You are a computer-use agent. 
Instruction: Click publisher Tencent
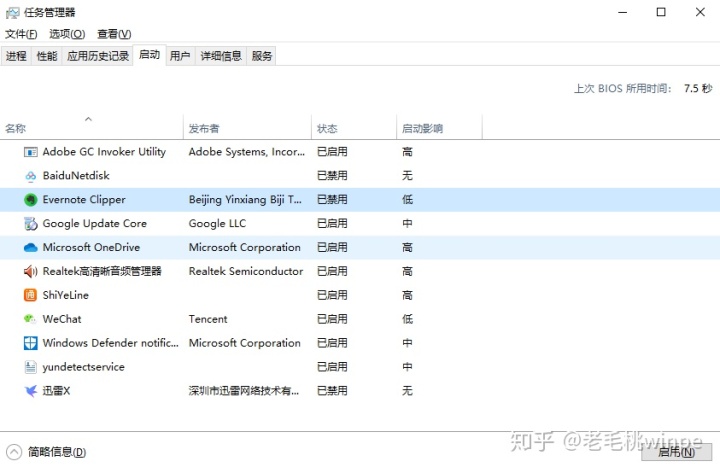coord(208,319)
